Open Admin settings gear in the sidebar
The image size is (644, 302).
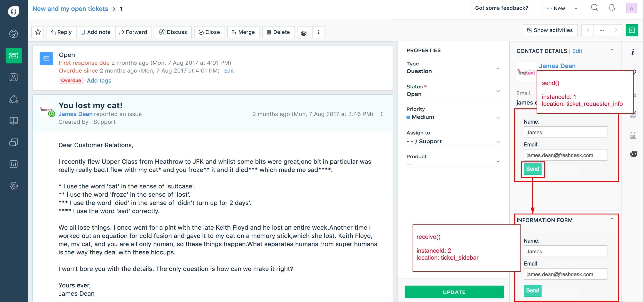[x=13, y=186]
